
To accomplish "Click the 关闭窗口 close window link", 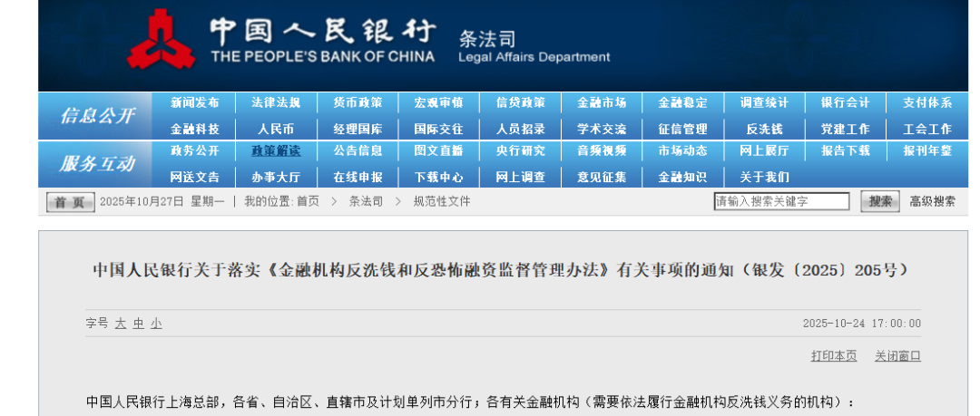I will (897, 356).
